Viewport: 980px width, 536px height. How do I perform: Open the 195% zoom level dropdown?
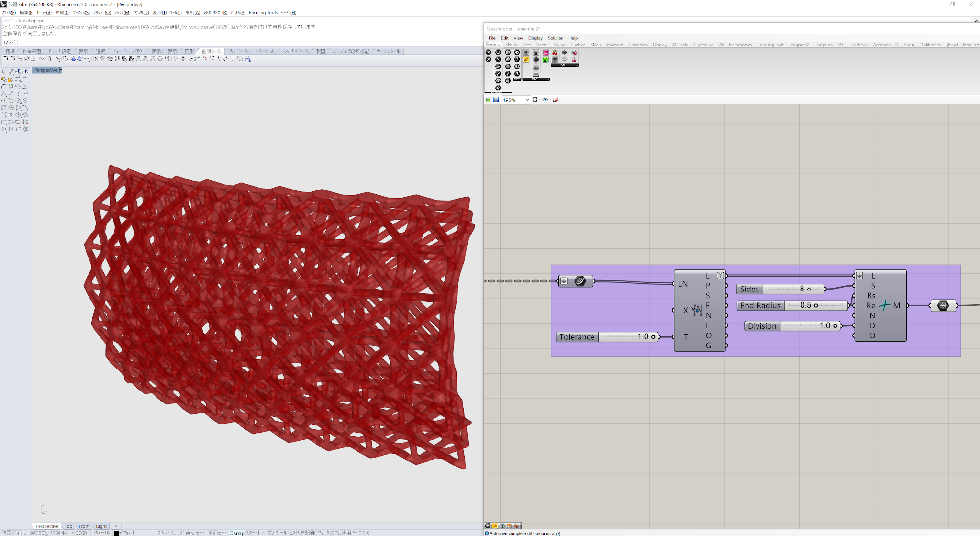(528, 100)
